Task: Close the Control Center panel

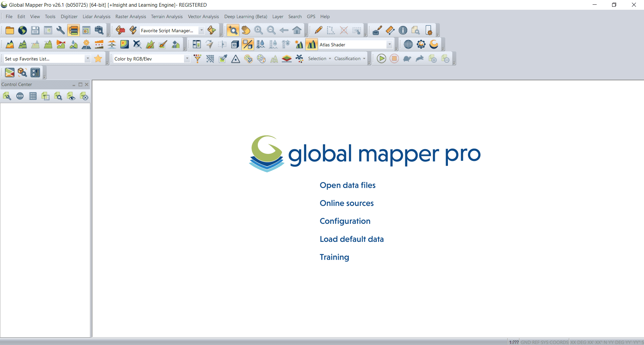Action: point(87,84)
